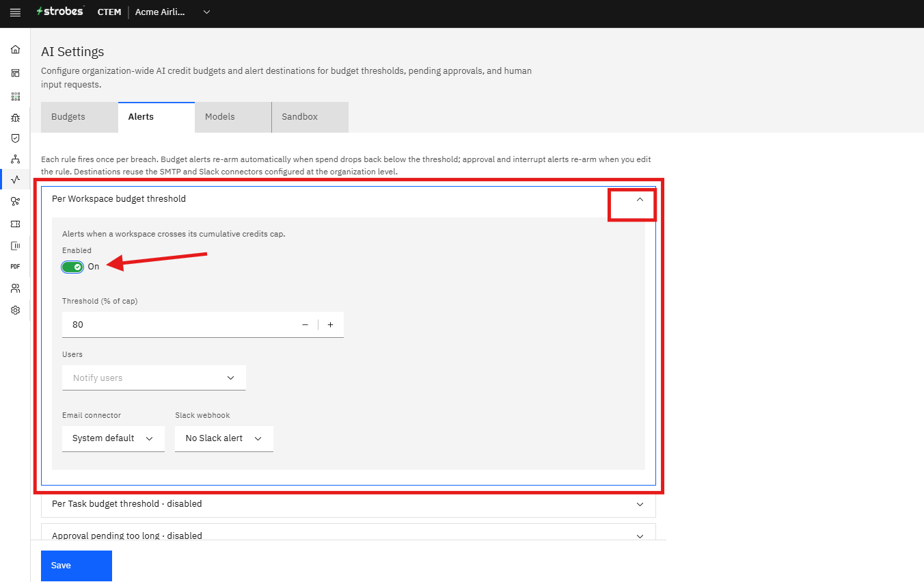Open the green grid icon in sidebar
Viewport: 924px width, 582px height.
pos(15,96)
